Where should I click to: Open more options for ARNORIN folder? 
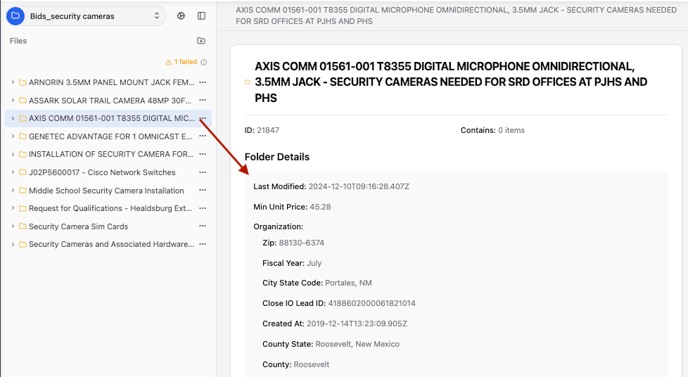(202, 82)
